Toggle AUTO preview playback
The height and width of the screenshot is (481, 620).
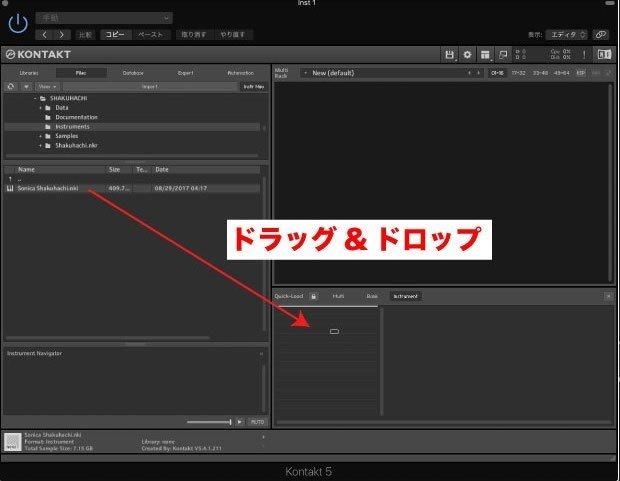pos(257,422)
